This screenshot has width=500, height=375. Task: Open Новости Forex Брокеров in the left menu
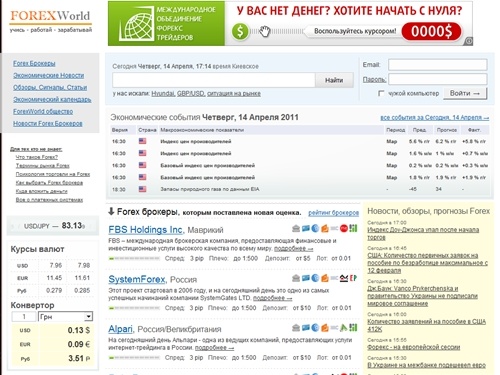pos(48,123)
